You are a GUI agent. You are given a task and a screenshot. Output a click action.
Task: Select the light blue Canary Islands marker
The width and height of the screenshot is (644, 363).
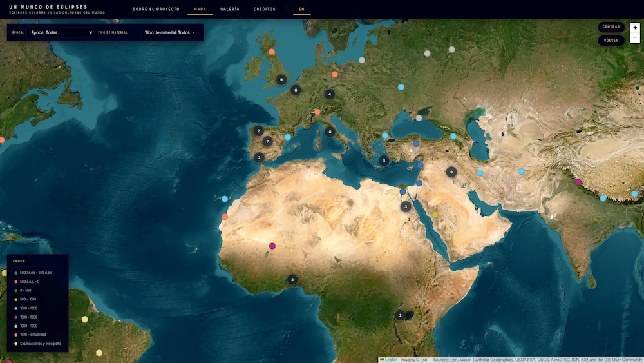click(x=225, y=199)
